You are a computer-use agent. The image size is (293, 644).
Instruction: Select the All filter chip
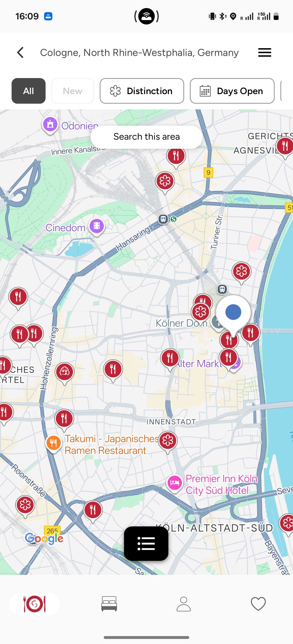click(x=28, y=91)
